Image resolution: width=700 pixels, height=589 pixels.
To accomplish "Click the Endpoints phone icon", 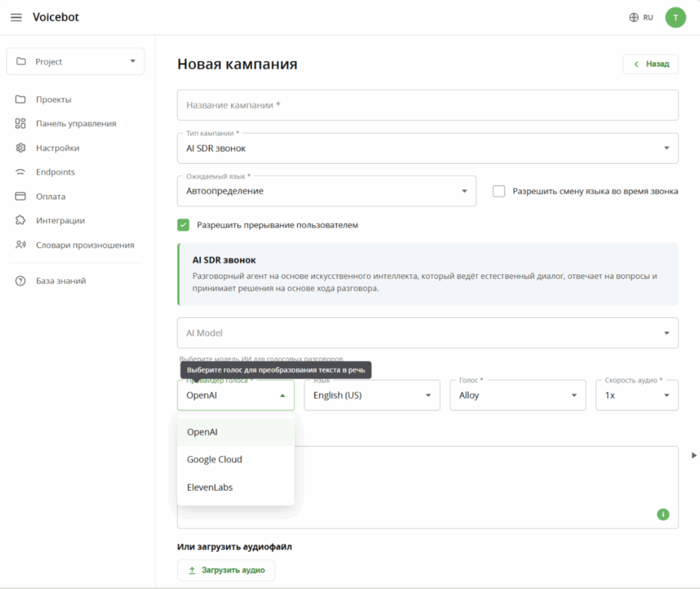I will pos(21,172).
